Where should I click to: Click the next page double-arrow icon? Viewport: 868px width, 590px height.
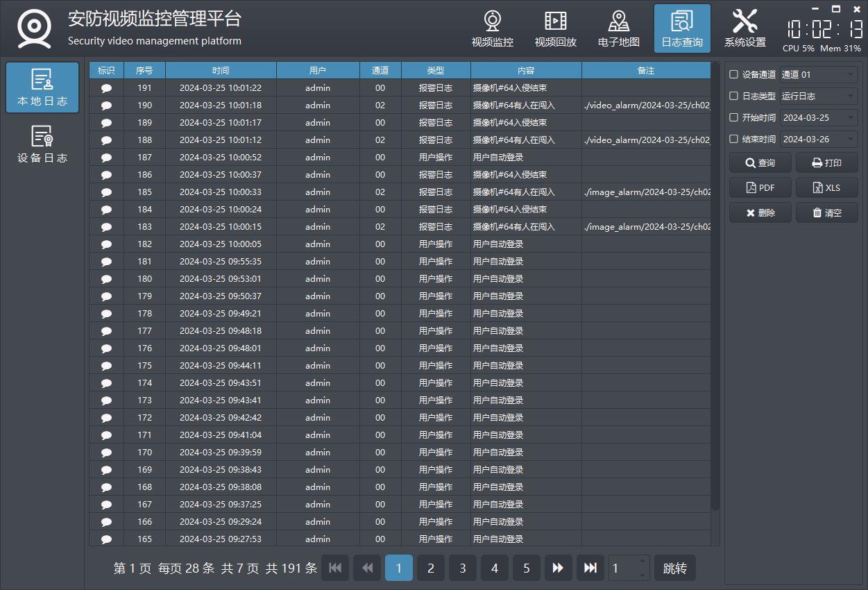pos(558,568)
